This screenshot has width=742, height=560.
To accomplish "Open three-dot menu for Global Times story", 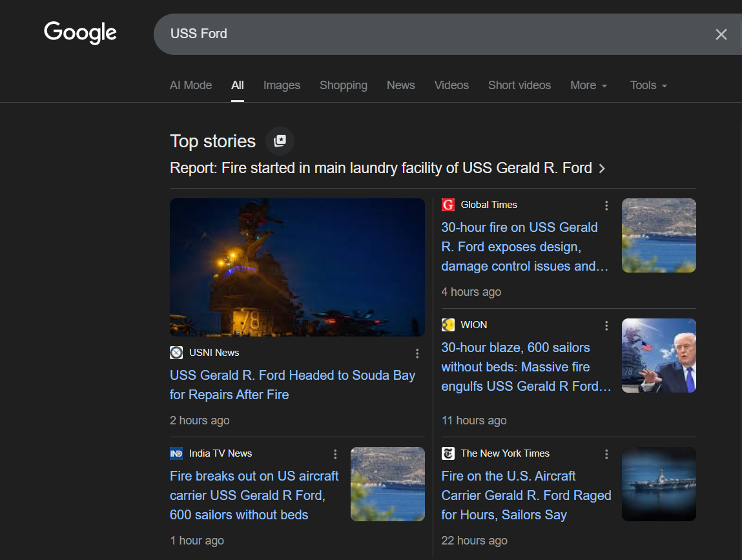I will [x=606, y=205].
